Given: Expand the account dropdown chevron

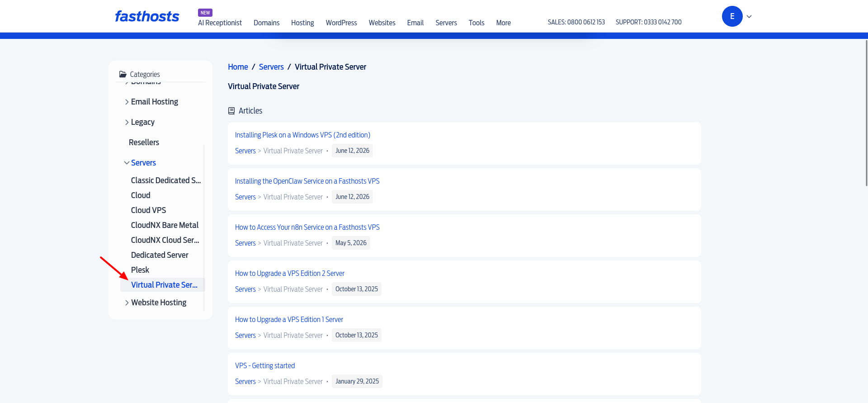Looking at the screenshot, I should [749, 17].
